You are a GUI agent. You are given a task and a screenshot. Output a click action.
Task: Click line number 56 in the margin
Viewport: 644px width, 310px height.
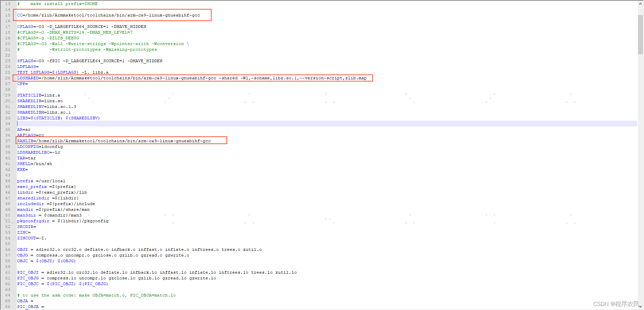8,249
